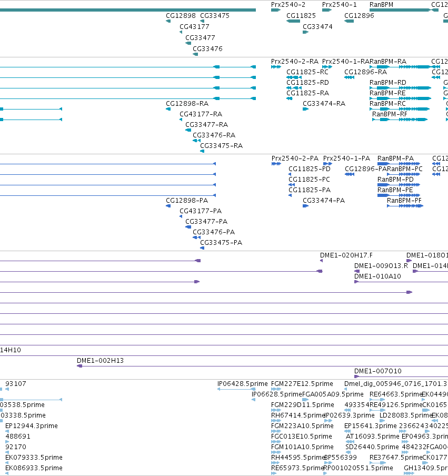The width and height of the screenshot is (448, 476).
Task: Select the Prx2540-1 gene label
Action: 340,5
